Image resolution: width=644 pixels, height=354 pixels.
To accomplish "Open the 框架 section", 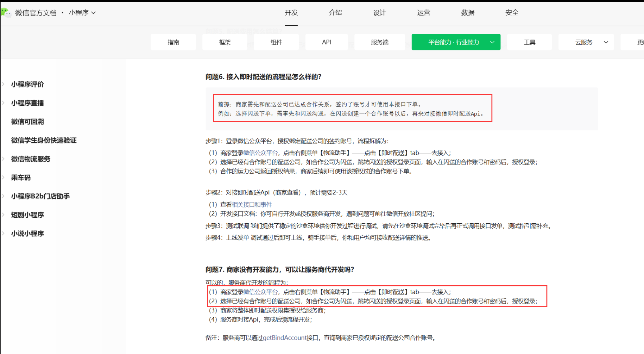I will pos(225,42).
